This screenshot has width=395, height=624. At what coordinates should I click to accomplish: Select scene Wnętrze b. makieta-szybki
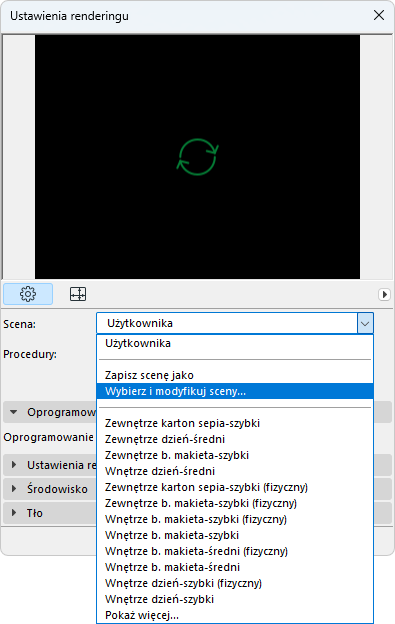pyautogui.click(x=235, y=535)
